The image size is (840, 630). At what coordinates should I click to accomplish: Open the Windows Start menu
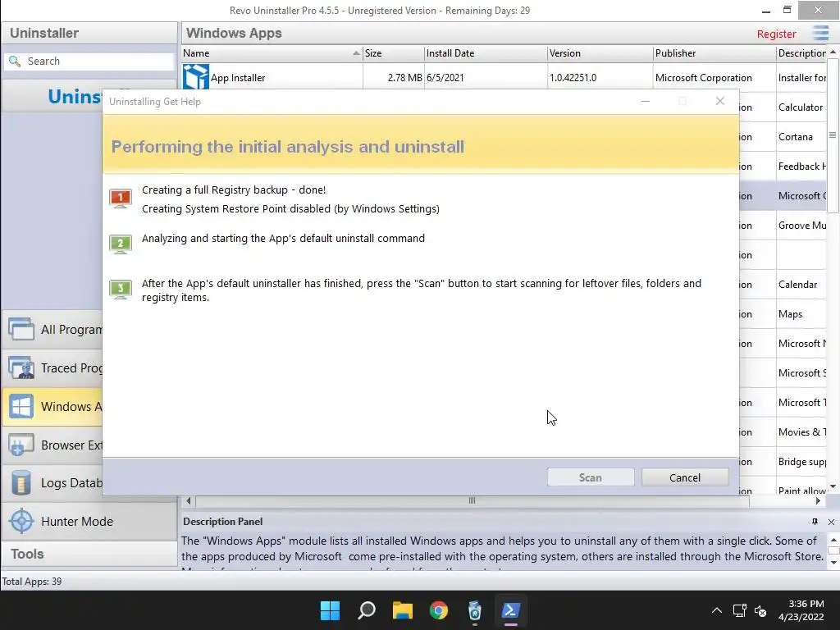pyautogui.click(x=330, y=610)
